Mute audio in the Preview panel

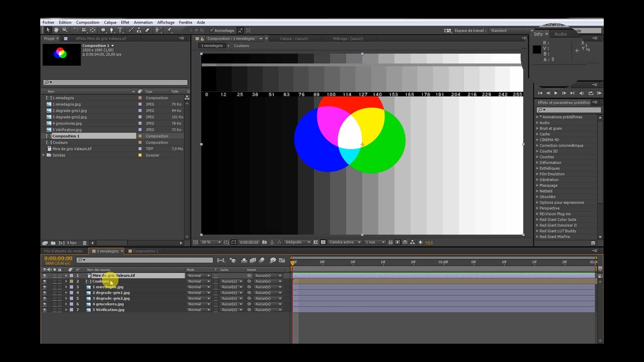tap(582, 93)
